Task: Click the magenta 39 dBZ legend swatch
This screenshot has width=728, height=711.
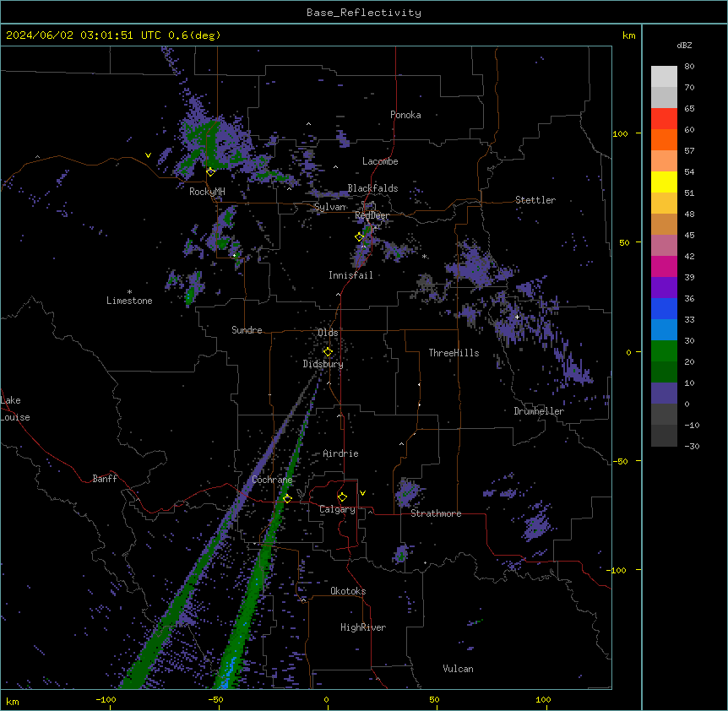Action: (x=664, y=266)
